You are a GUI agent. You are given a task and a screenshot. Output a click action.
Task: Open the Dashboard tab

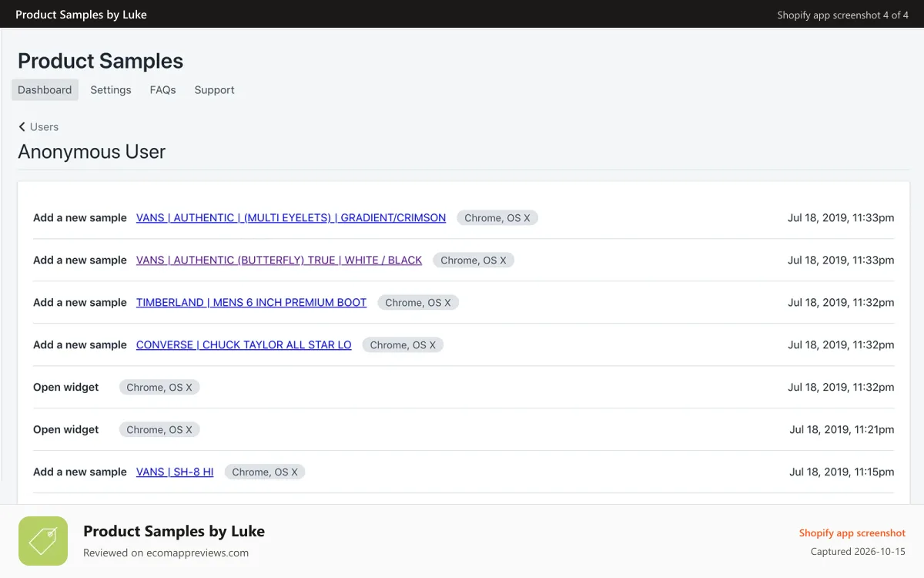(x=45, y=89)
